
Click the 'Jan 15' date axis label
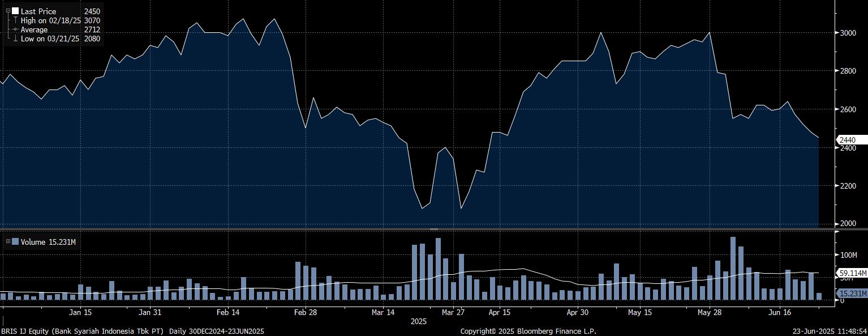click(x=80, y=312)
